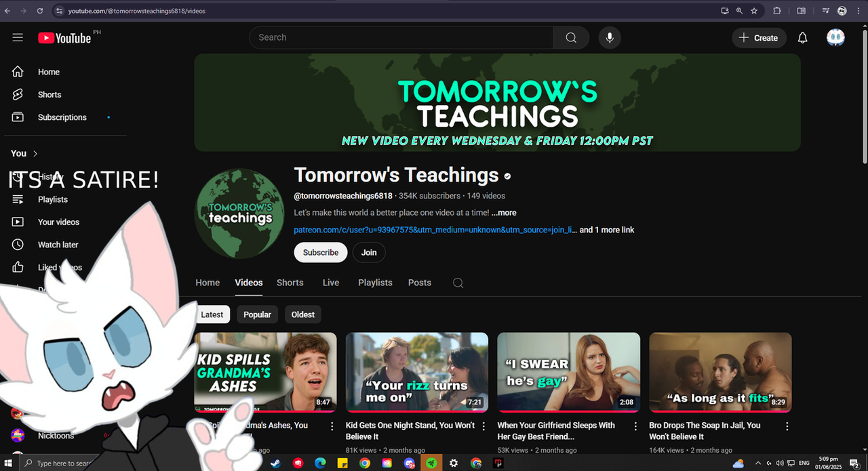
Task: Open Settings gear from the taskbar
Action: pyautogui.click(x=454, y=464)
